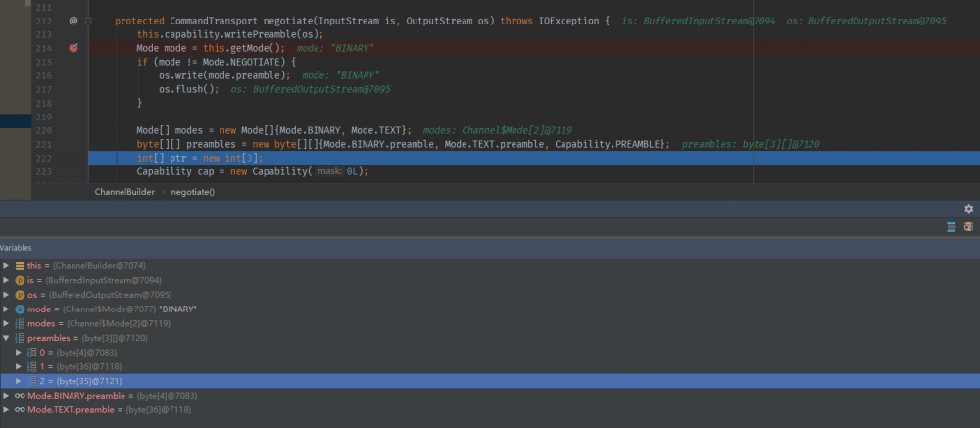
Task: Click the teal stacked-bars icon beside the gear
Action: click(x=951, y=227)
